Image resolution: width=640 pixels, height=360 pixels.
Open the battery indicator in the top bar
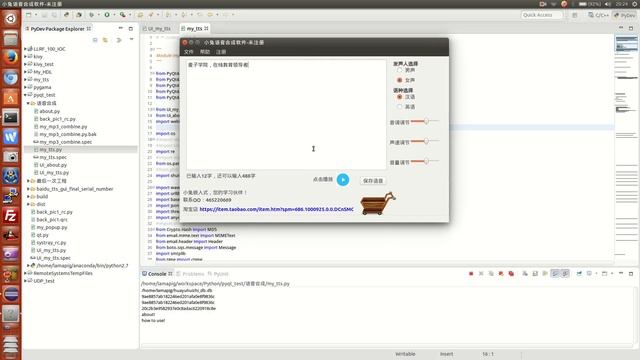(x=590, y=4)
